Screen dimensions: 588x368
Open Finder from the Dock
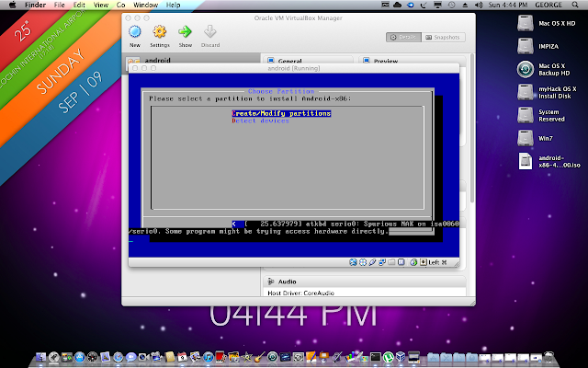tap(41, 357)
